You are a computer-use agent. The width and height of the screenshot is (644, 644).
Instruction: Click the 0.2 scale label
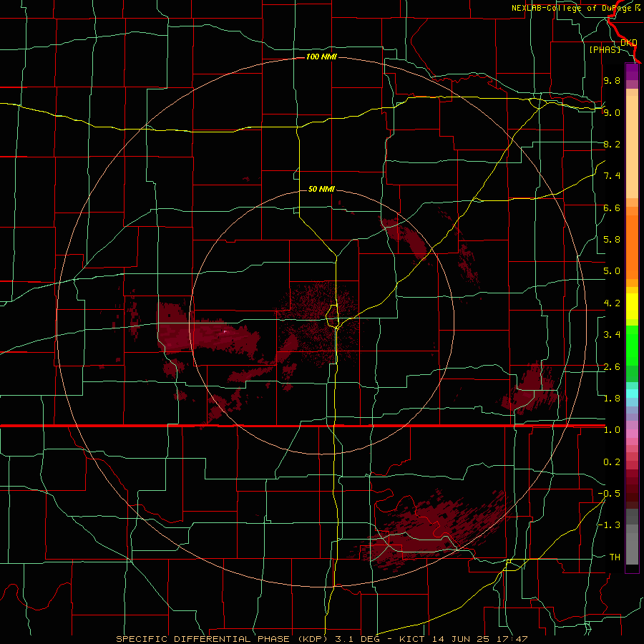[x=612, y=462]
